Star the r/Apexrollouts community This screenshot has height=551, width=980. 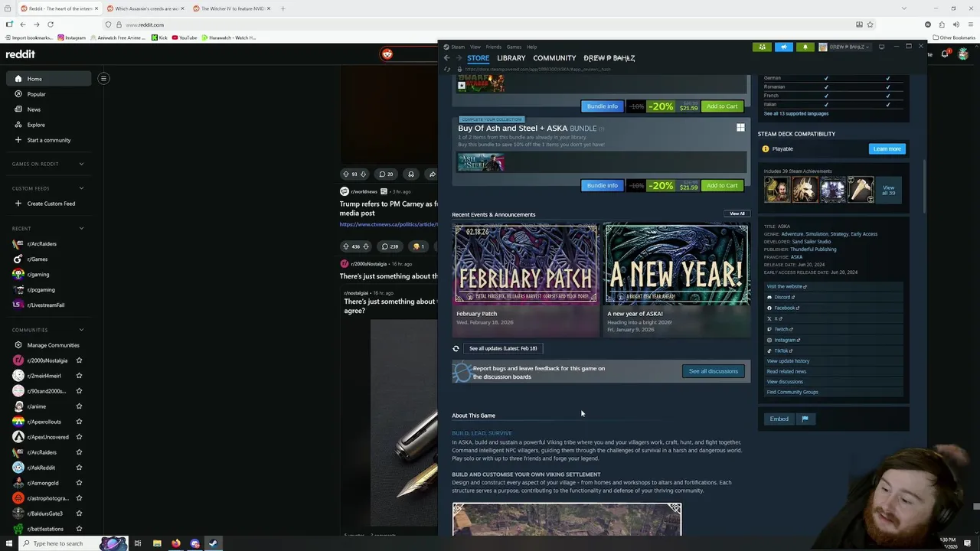79,422
